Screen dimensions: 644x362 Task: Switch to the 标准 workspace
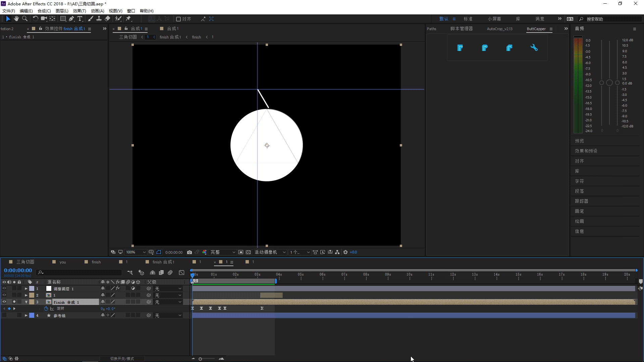click(468, 19)
